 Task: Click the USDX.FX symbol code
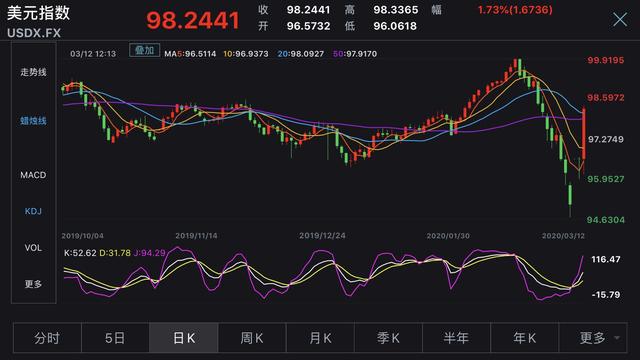pyautogui.click(x=34, y=33)
